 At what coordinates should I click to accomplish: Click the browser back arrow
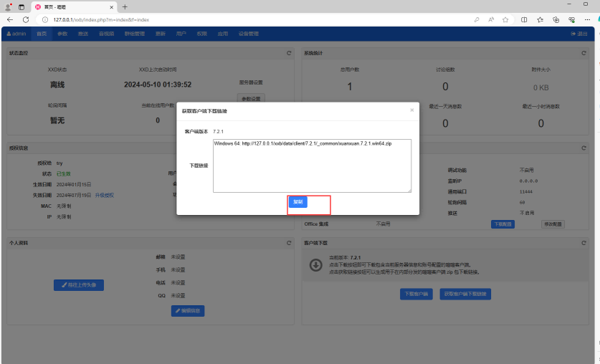click(10, 19)
